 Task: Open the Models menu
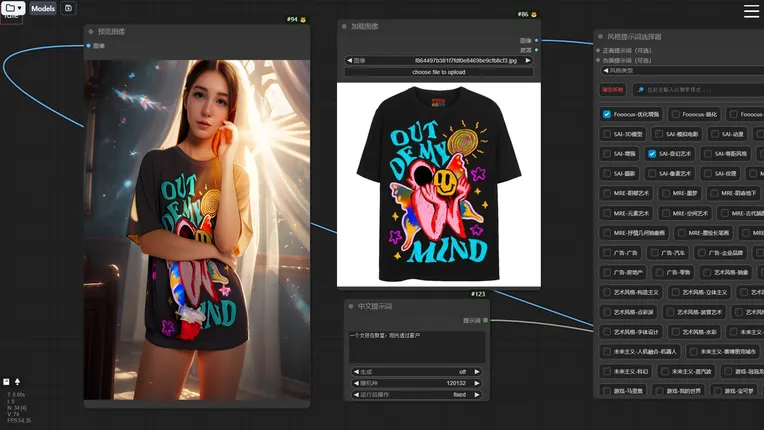tap(43, 8)
